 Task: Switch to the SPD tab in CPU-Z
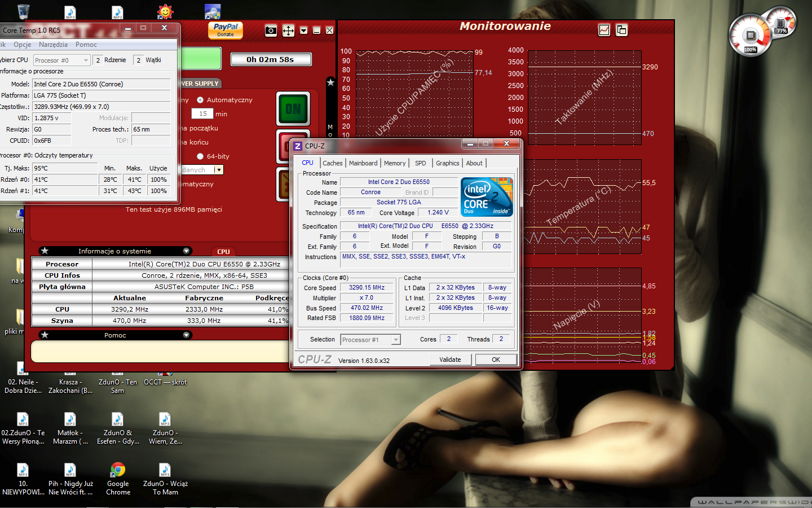(x=421, y=163)
